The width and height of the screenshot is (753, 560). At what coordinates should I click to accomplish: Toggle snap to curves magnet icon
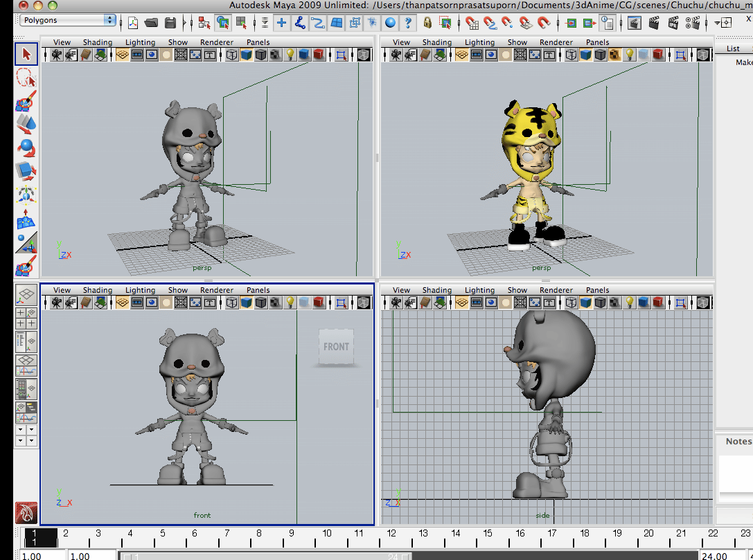click(x=489, y=23)
